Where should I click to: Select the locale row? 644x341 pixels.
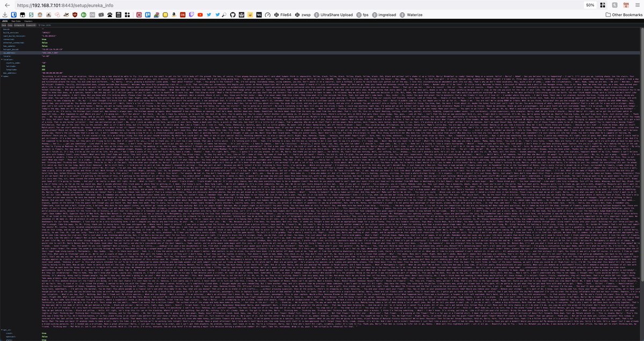click(x=320, y=56)
